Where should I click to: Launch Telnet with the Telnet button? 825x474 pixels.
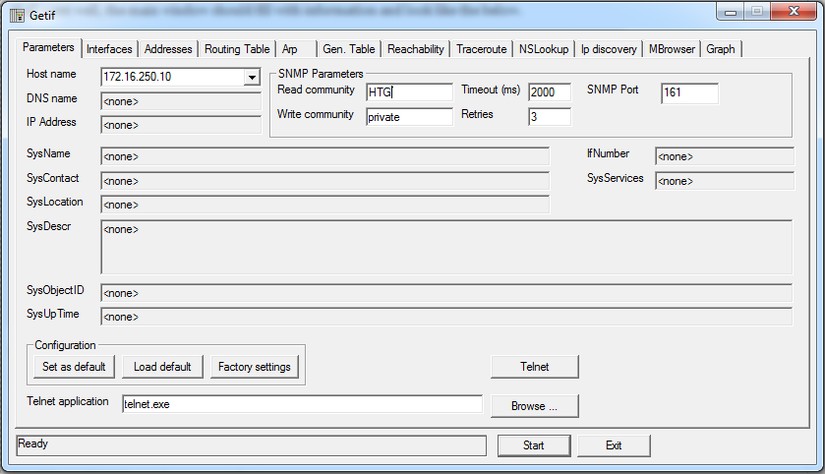[x=535, y=367]
